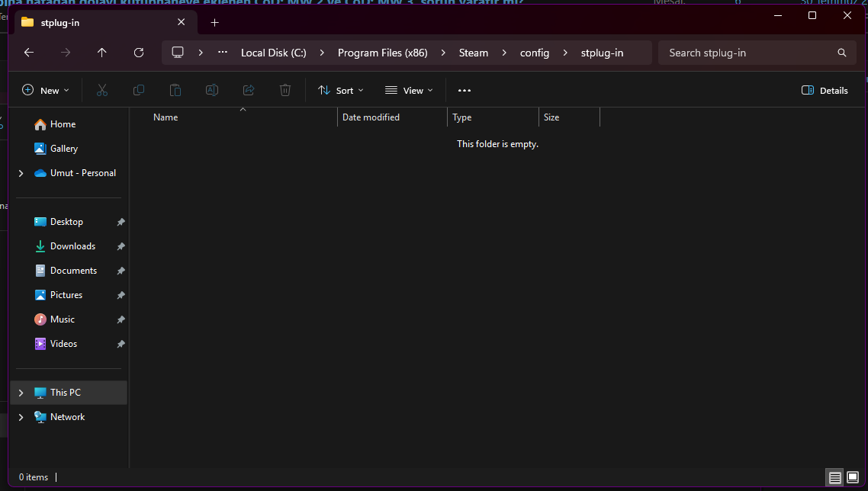868x491 pixels.
Task: Sort by Type column header
Action: [461, 117]
